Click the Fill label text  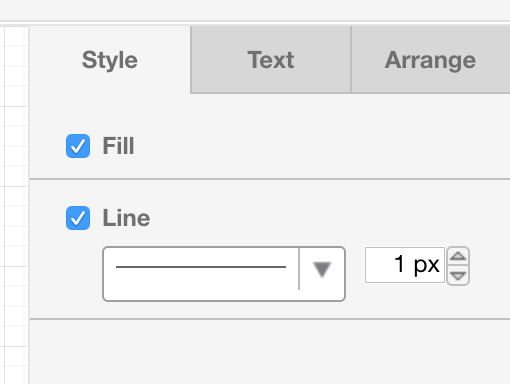point(118,146)
